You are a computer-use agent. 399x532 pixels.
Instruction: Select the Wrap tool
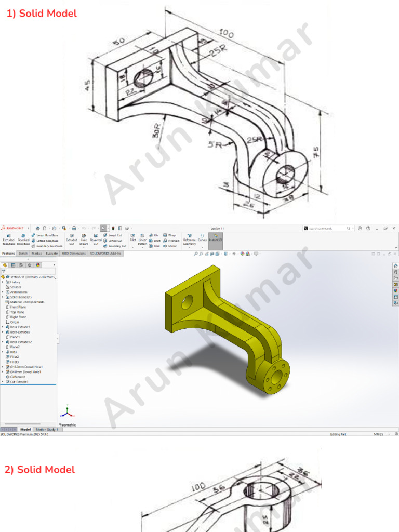point(169,235)
